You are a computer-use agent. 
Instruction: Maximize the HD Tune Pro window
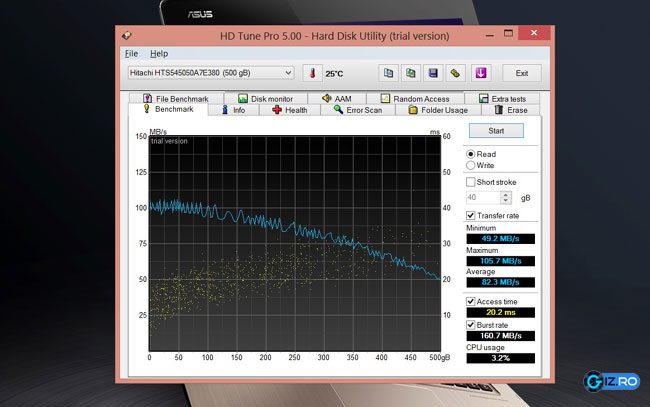508,34
